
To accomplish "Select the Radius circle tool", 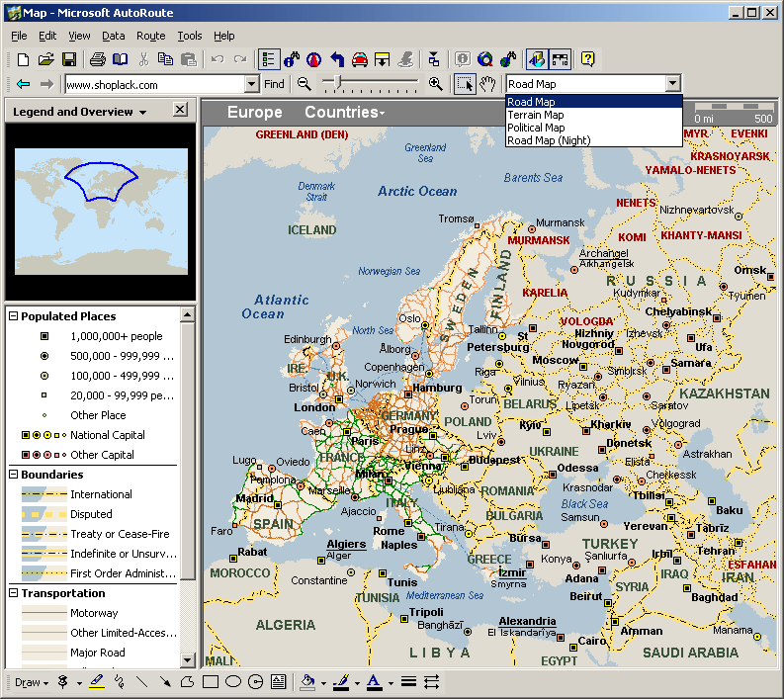I will tap(255, 682).
